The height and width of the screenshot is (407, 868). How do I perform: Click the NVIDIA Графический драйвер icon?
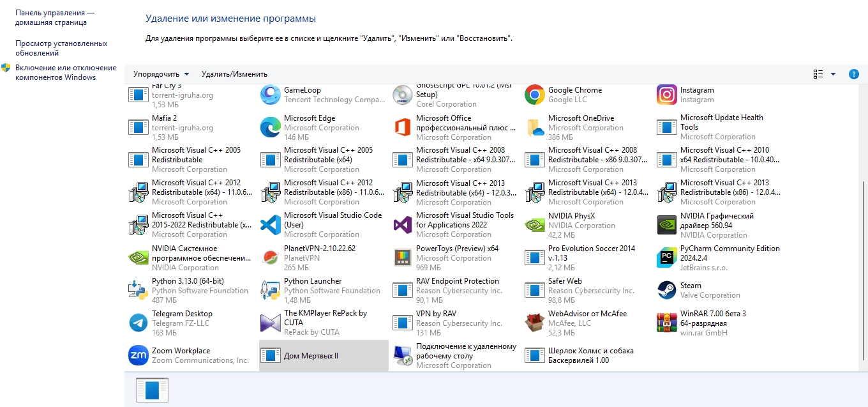(x=667, y=225)
